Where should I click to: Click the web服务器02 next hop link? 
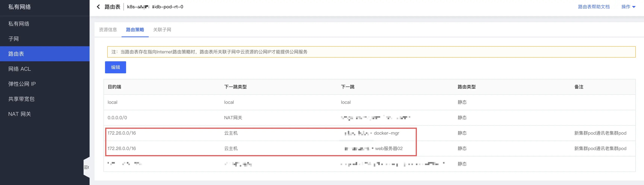pos(388,149)
